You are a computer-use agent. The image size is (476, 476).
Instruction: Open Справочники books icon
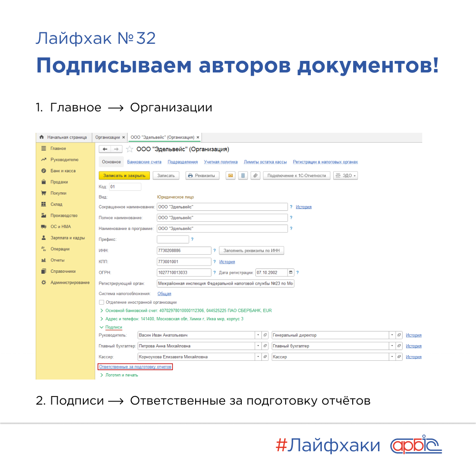(44, 271)
